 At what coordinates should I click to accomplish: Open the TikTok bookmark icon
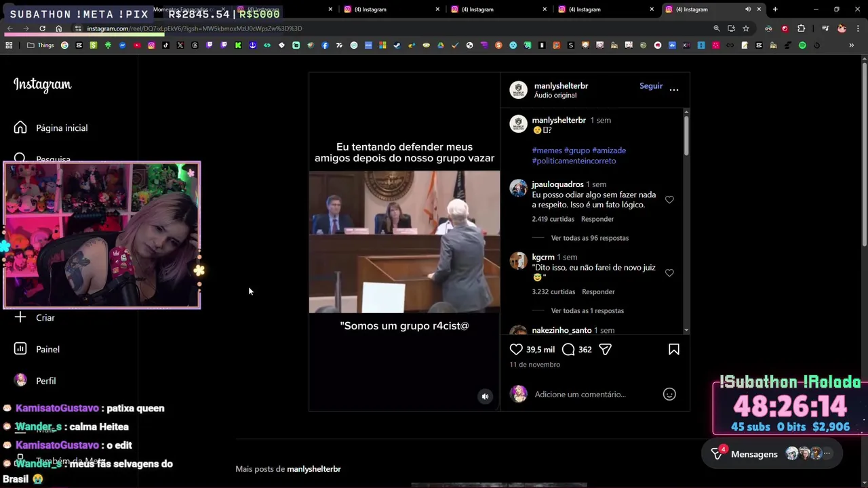click(x=166, y=45)
